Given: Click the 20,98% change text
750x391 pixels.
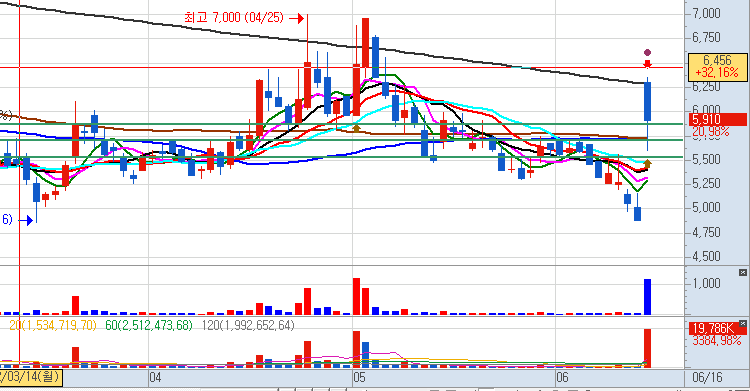Looking at the screenshot, I should point(711,131).
